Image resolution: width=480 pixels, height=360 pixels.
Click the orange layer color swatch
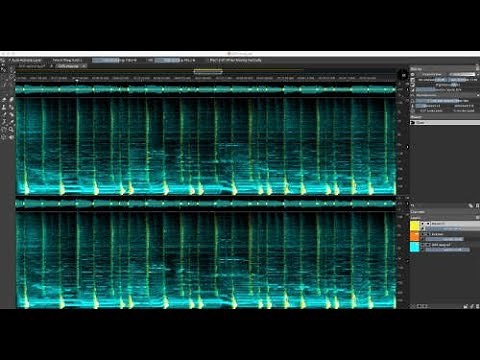coord(415,236)
